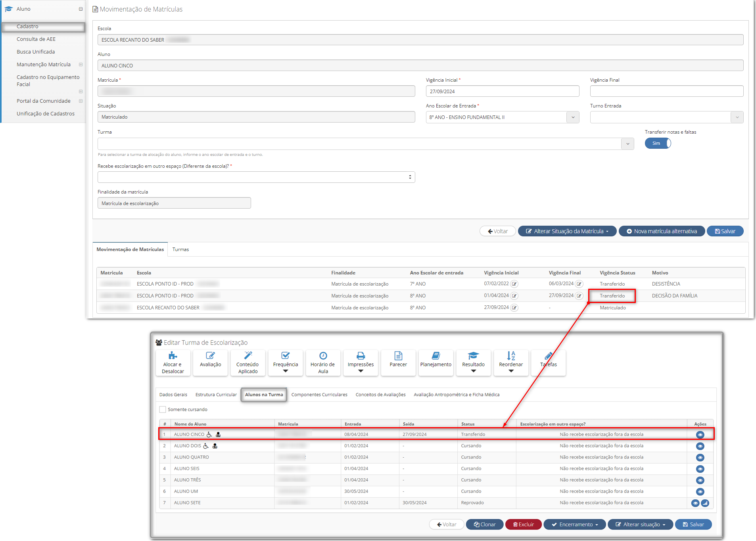Open Alterar Situação da Matrícula dropdown
This screenshot has height=541, width=756.
pos(567,231)
